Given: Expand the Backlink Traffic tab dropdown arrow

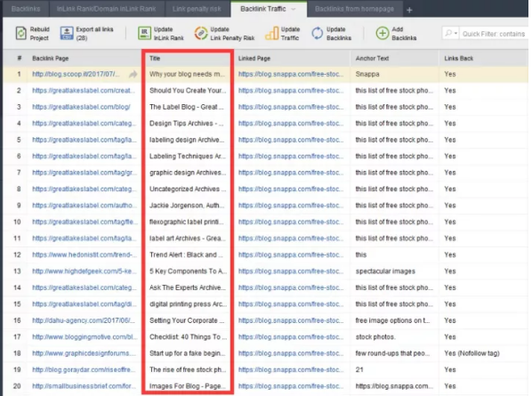Looking at the screenshot, I should (294, 9).
